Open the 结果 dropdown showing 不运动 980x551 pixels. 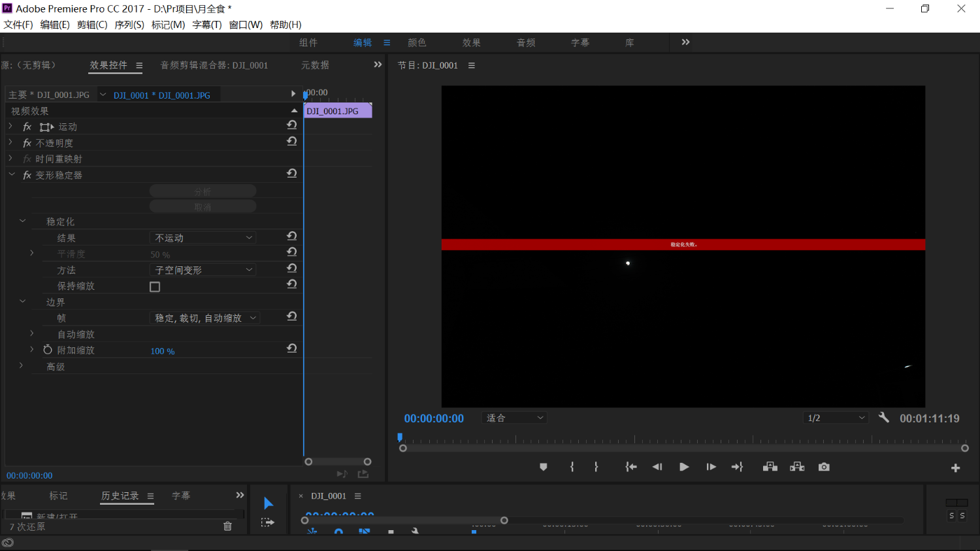coord(203,238)
